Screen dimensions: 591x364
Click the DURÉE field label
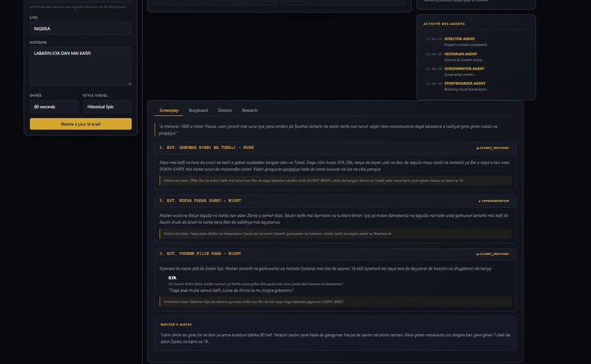pyautogui.click(x=36, y=96)
